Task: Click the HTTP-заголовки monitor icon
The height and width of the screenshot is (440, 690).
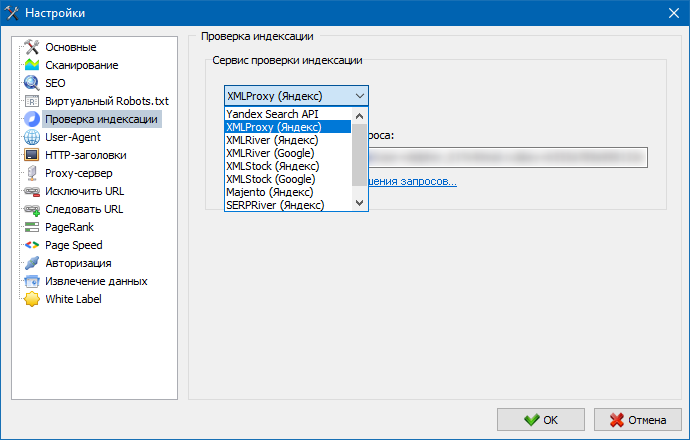Action: (32, 155)
